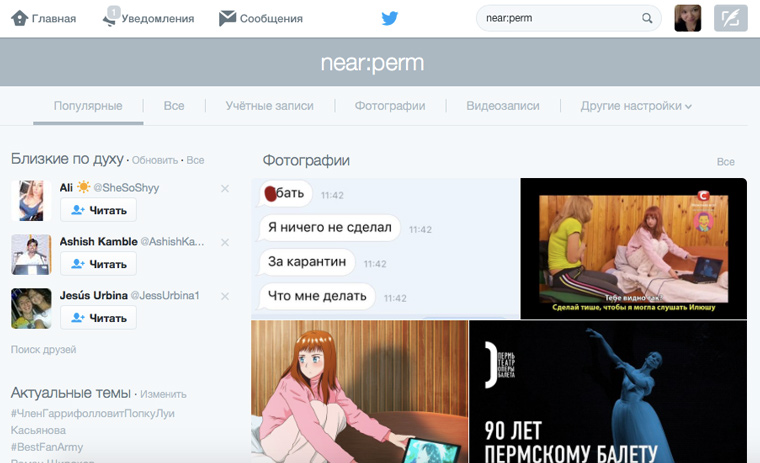Click Сообщения text label
The width and height of the screenshot is (760, 463).
pos(271,18)
